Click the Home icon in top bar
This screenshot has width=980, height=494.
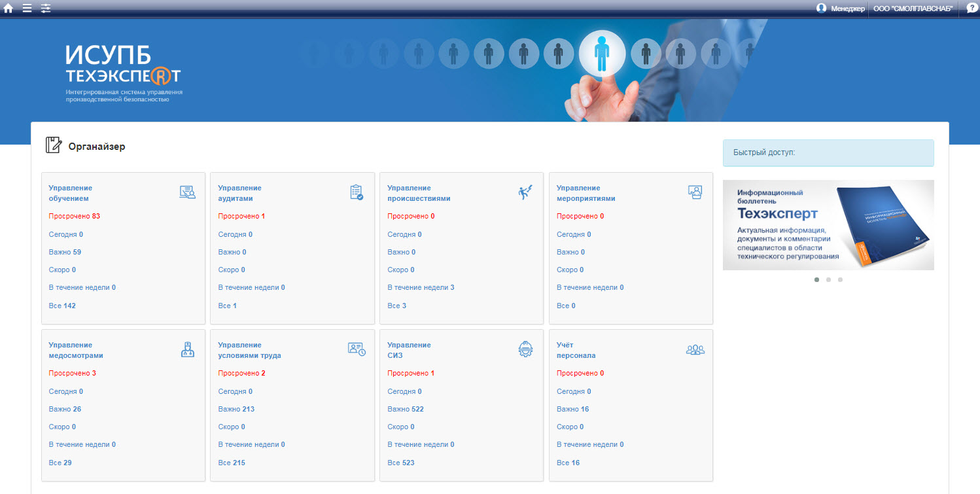tap(9, 9)
